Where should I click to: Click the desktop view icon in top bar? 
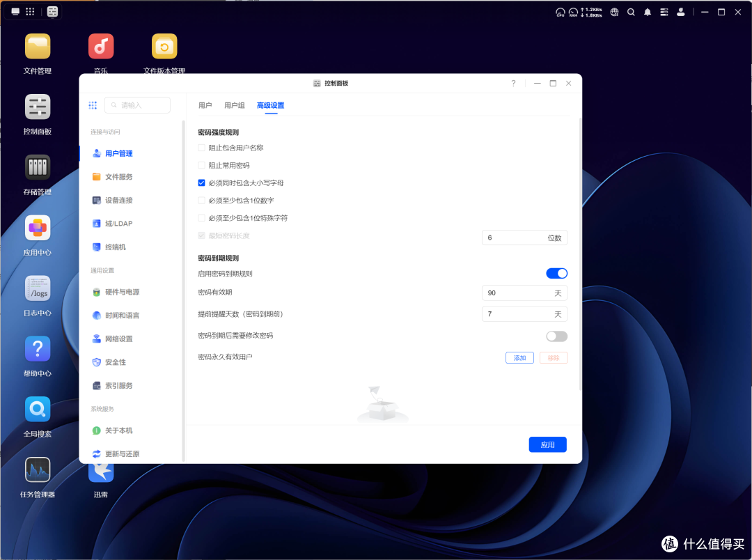click(x=15, y=12)
